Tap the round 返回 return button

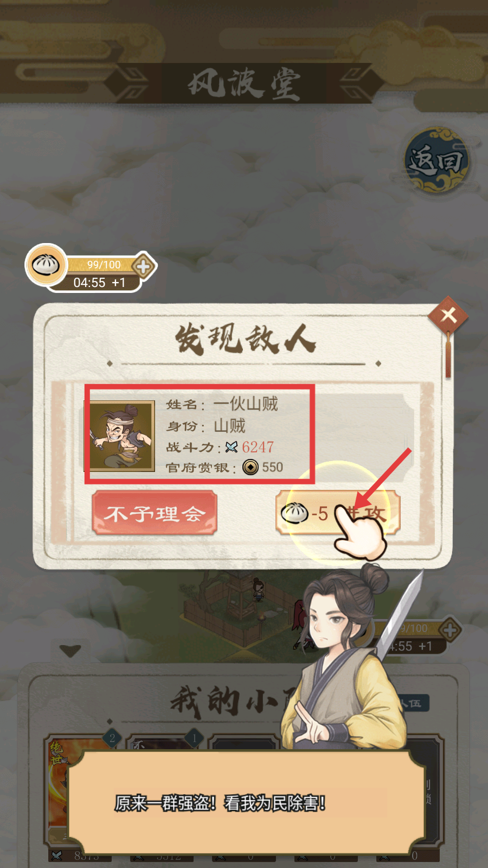coord(437,161)
